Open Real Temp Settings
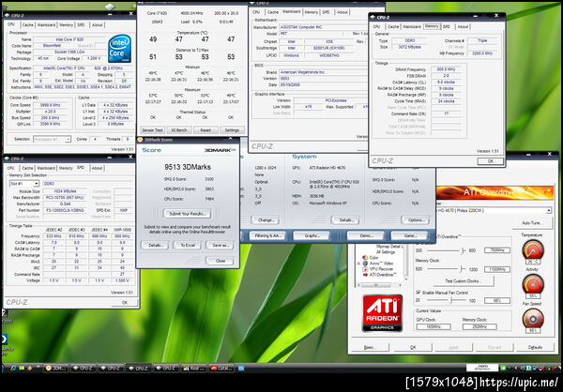The height and width of the screenshot is (392, 563). pyautogui.click(x=232, y=130)
